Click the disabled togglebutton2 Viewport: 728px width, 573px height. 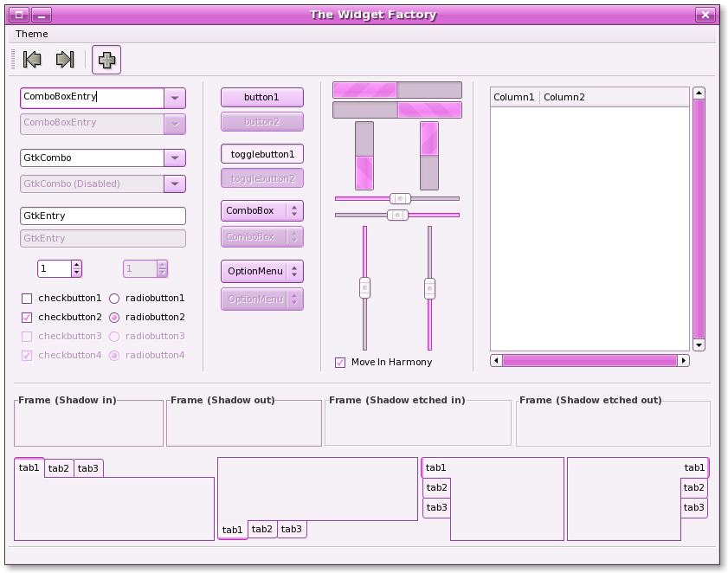click(262, 178)
